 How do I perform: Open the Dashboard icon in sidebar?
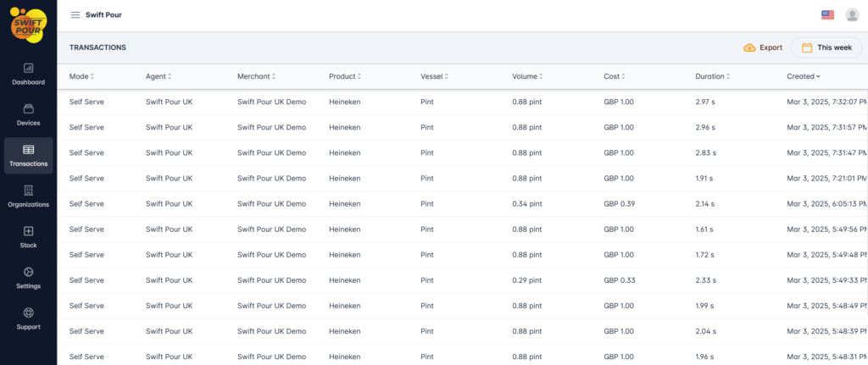click(28, 68)
